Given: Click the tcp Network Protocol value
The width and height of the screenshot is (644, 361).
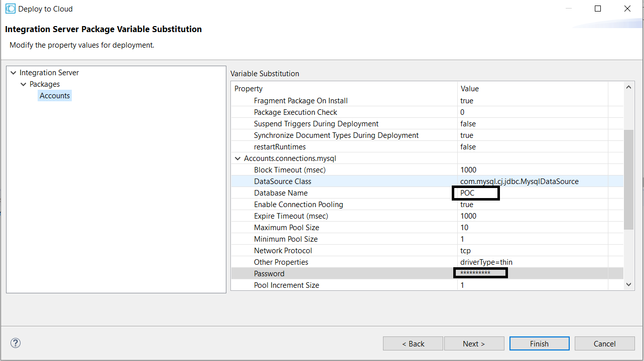Looking at the screenshot, I should 465,251.
